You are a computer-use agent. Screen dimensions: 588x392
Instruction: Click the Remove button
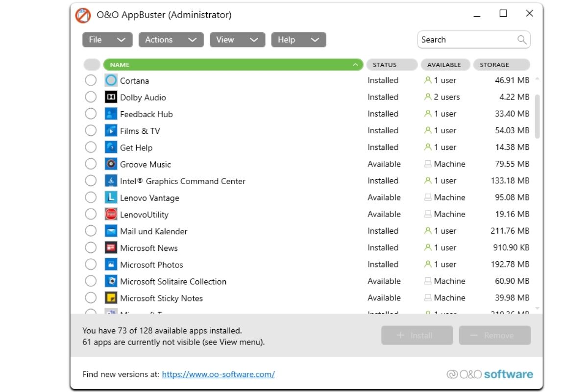pos(495,335)
